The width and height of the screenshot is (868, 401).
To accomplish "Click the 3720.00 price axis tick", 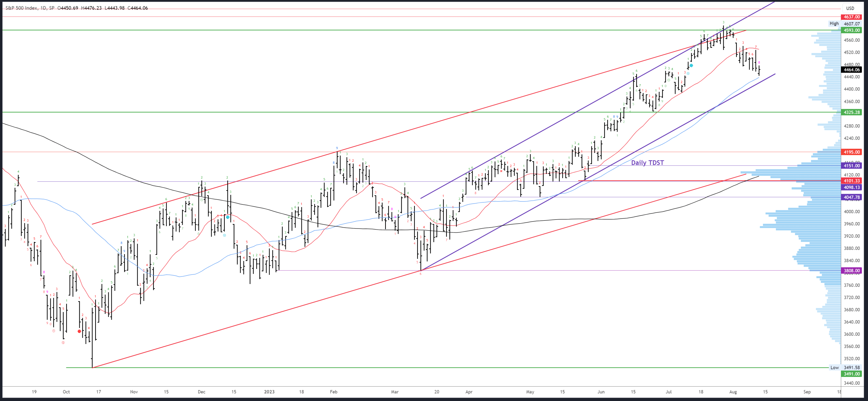I will pos(851,297).
